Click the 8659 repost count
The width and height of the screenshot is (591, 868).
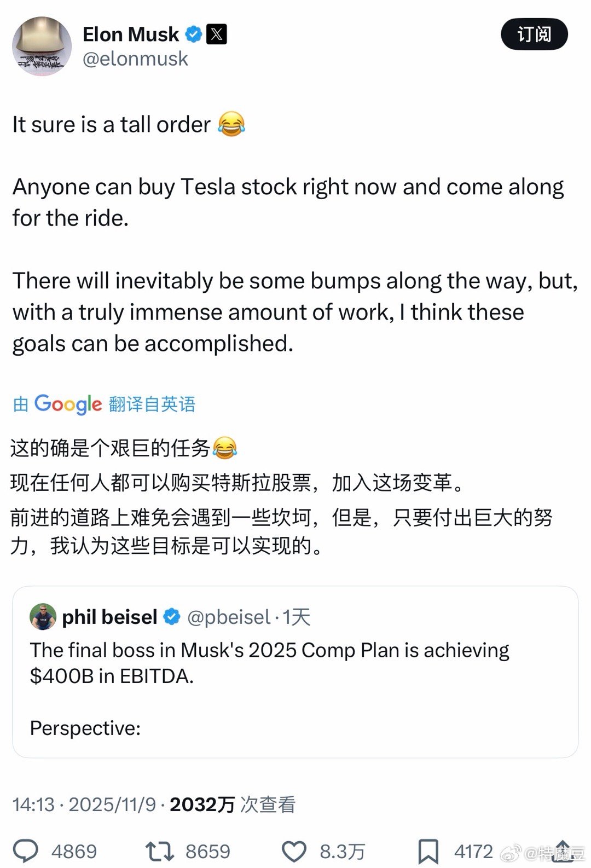click(207, 852)
